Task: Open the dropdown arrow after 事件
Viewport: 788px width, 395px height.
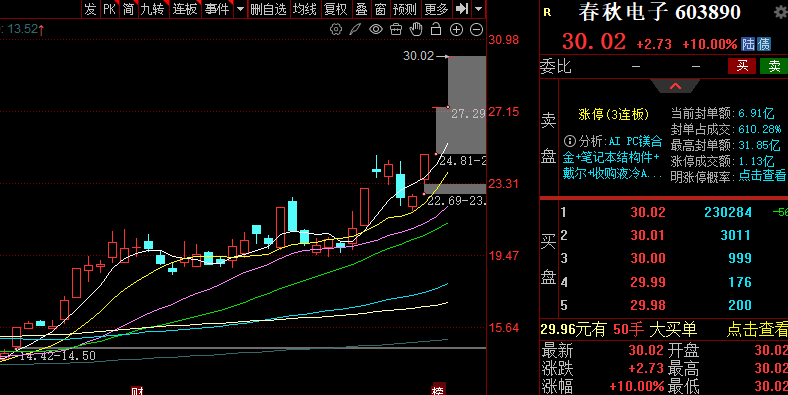Action: (240, 9)
